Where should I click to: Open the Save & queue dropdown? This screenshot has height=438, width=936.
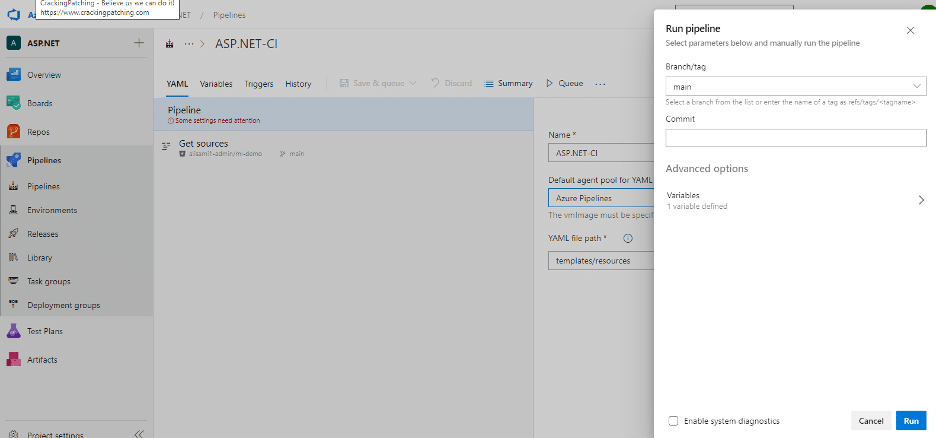point(378,84)
